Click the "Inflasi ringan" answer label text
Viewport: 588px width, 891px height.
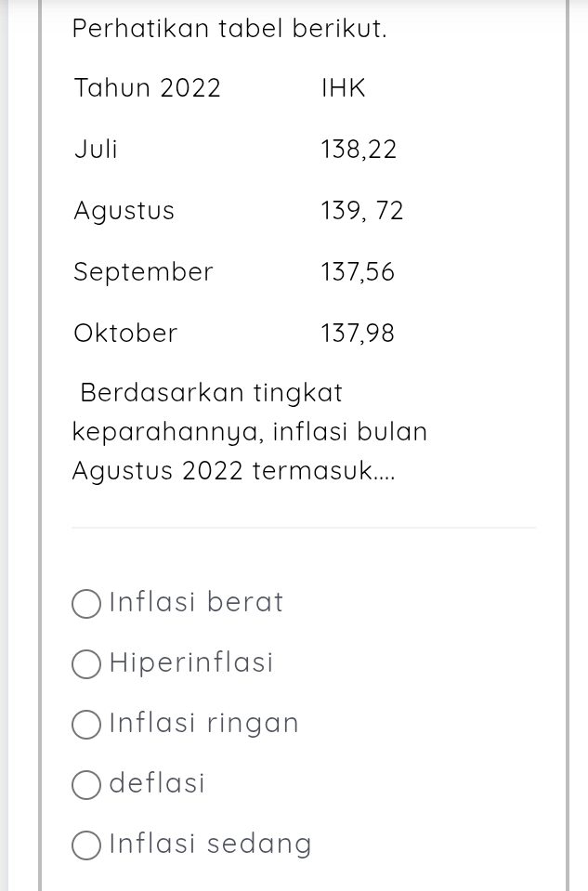tap(203, 724)
